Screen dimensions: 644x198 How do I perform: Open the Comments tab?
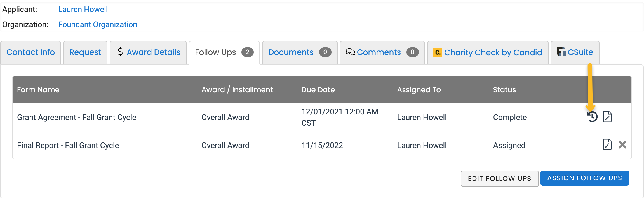[379, 52]
